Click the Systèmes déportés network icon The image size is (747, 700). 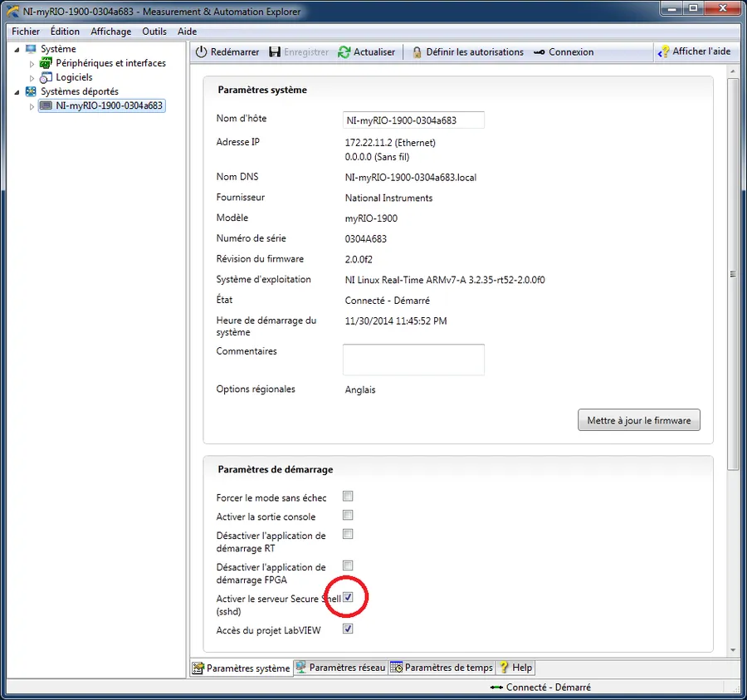tap(31, 91)
